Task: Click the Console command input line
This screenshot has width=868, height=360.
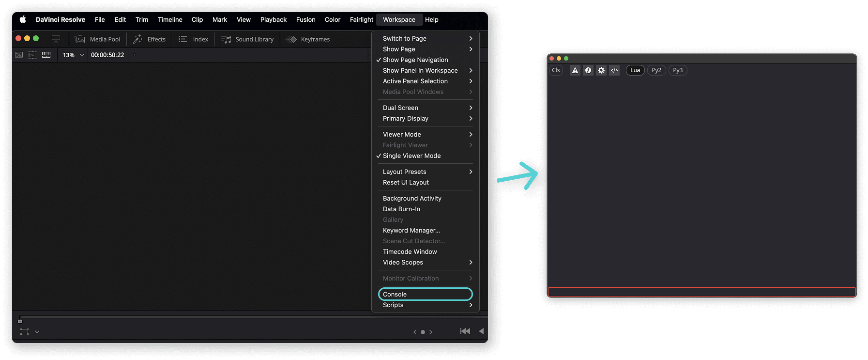Action: pos(701,292)
